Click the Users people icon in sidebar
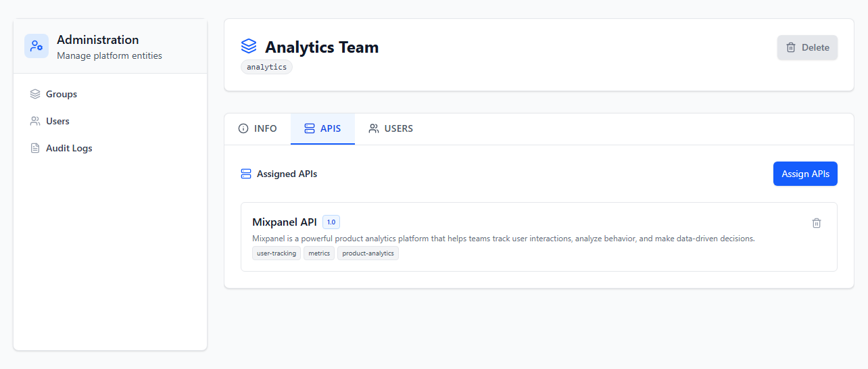Image resolution: width=868 pixels, height=369 pixels. click(35, 121)
